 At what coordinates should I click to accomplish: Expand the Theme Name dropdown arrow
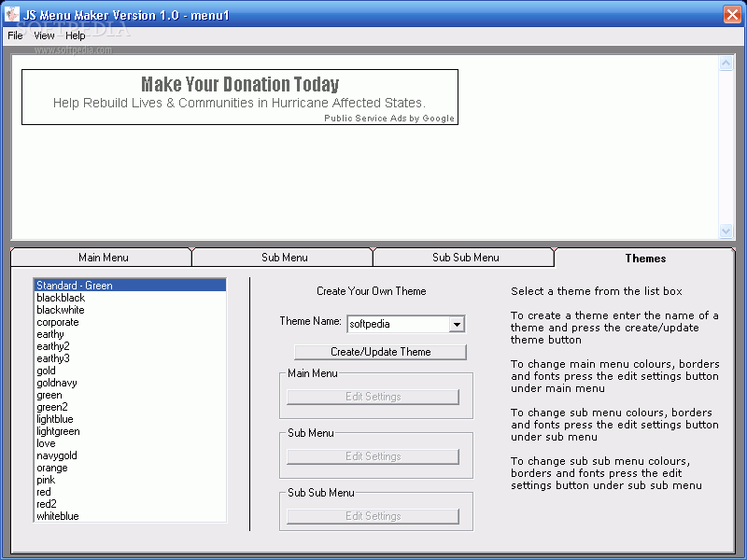click(x=457, y=324)
